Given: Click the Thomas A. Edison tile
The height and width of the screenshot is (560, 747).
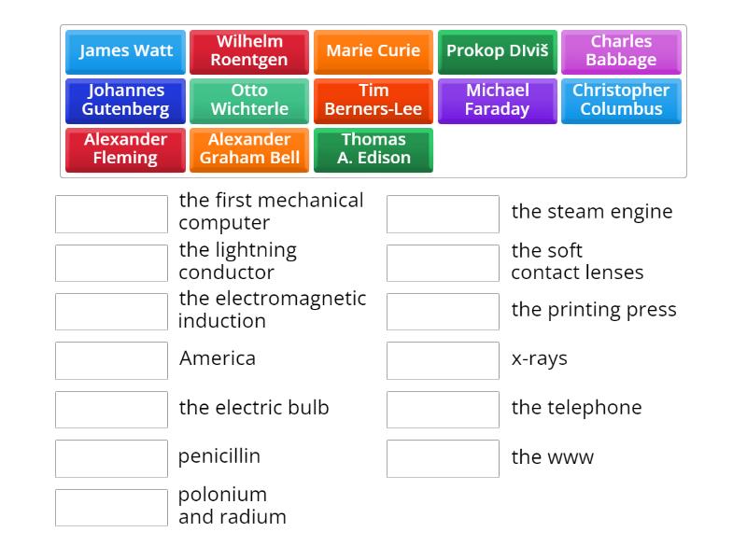Looking at the screenshot, I should 373,149.
